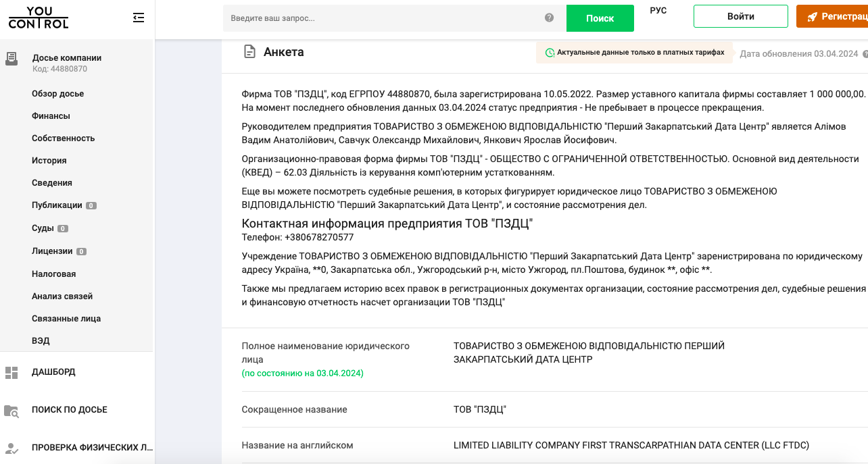Click the green Поиск button
This screenshot has width=868, height=464.
600,18
